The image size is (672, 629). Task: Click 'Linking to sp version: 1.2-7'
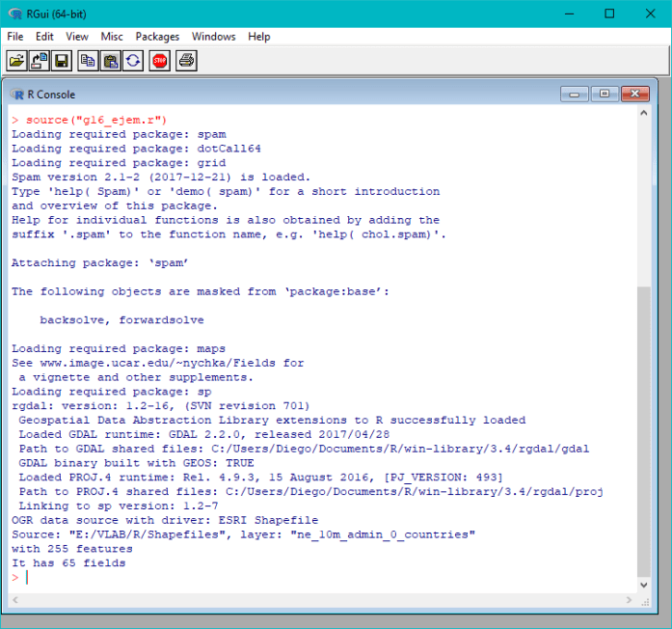point(119,506)
